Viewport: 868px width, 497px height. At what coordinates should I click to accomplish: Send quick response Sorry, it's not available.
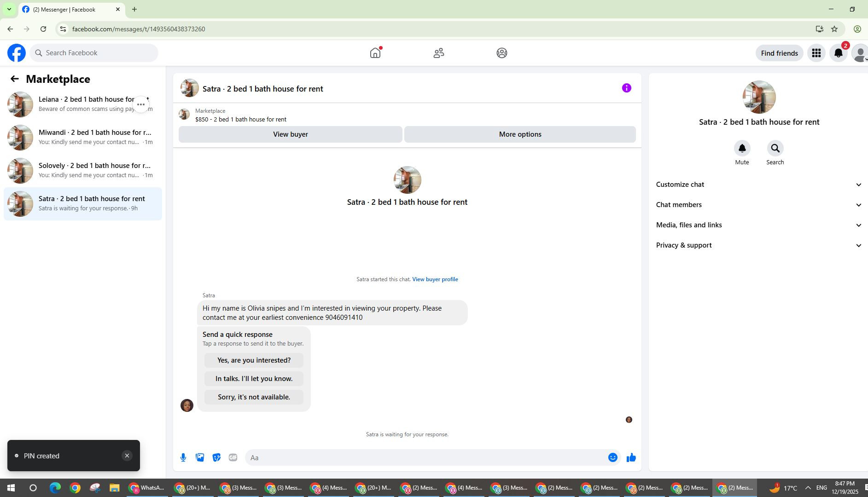254,397
